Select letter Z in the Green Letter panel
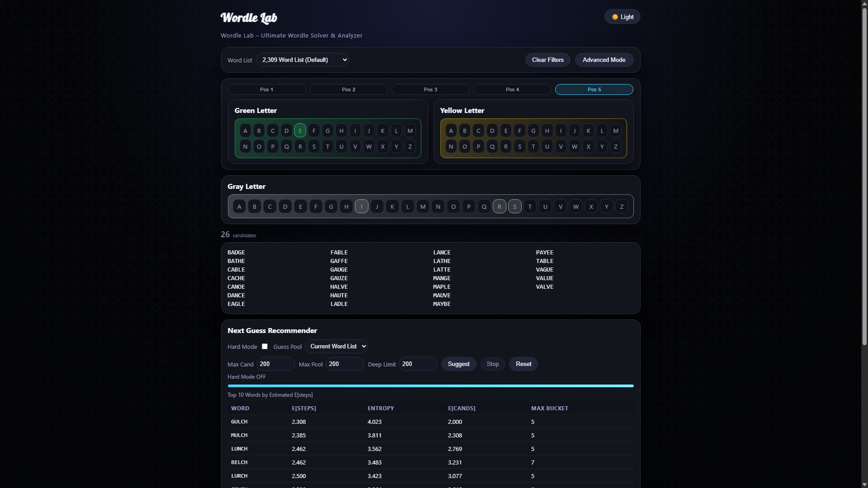868x488 pixels. [x=410, y=146]
